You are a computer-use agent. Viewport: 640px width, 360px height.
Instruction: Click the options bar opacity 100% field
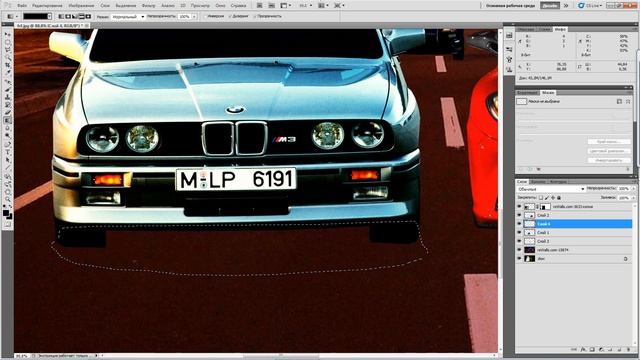(185, 17)
